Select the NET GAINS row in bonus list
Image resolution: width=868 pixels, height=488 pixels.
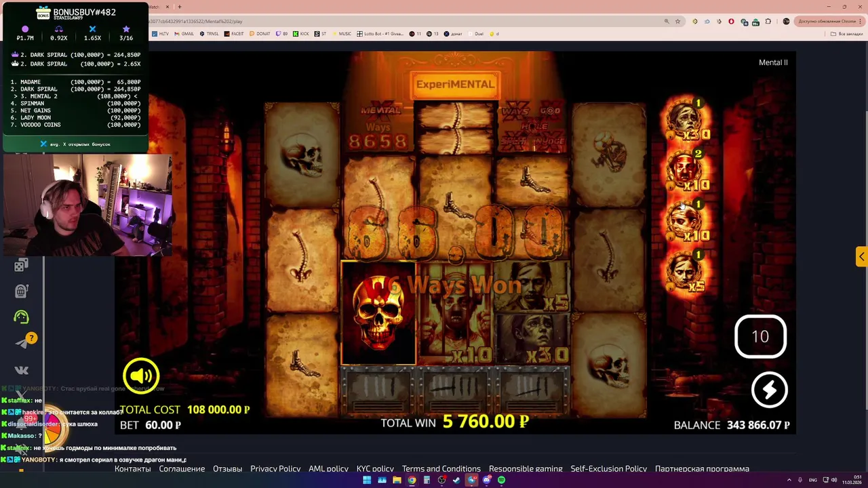[75, 110]
